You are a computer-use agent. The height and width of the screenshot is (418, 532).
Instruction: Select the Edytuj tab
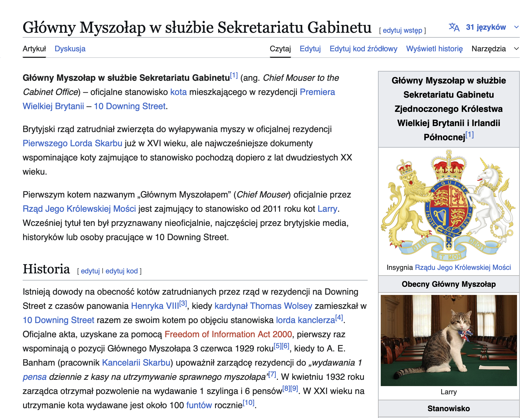tap(310, 49)
